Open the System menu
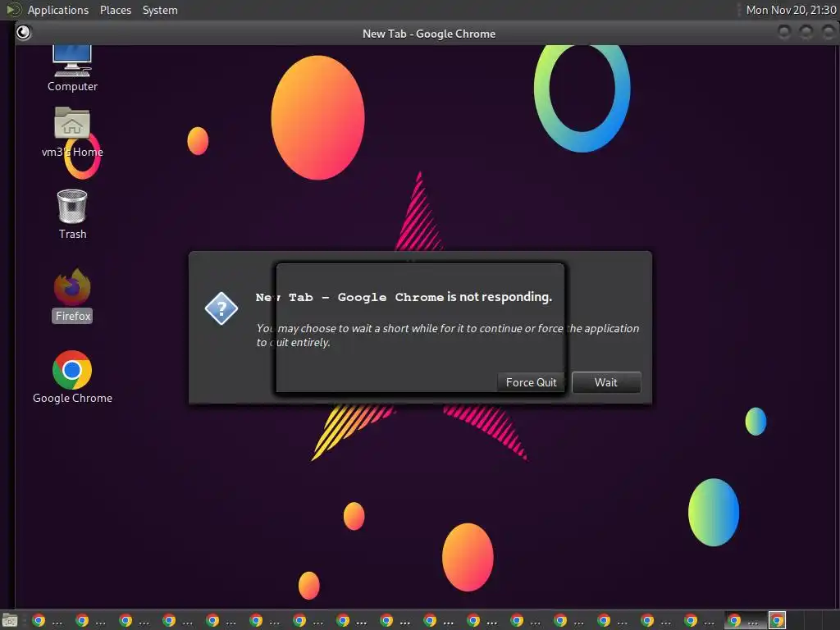Image resolution: width=840 pixels, height=630 pixels. 160,10
